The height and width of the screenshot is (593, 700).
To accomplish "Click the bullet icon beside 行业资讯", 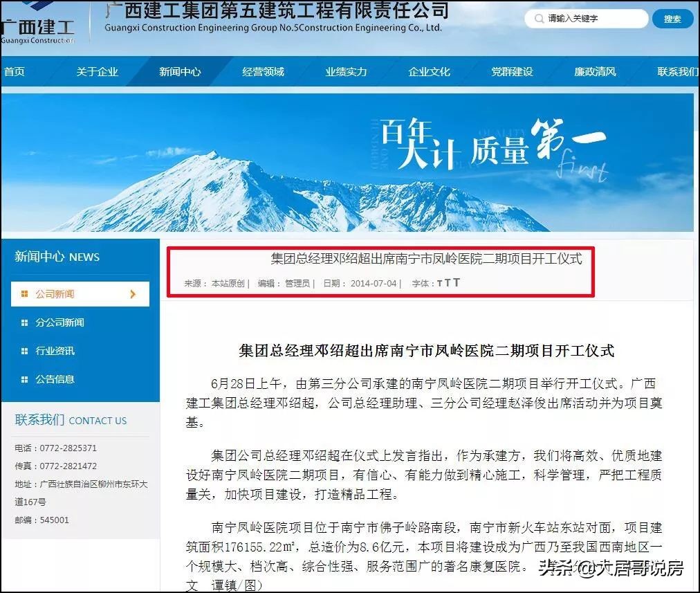I will [25, 351].
